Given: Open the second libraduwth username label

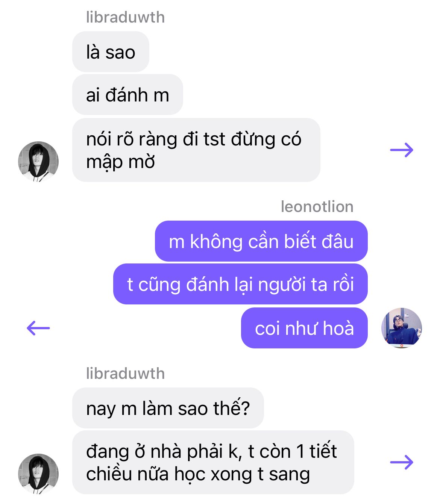Looking at the screenshot, I should pos(126,374).
